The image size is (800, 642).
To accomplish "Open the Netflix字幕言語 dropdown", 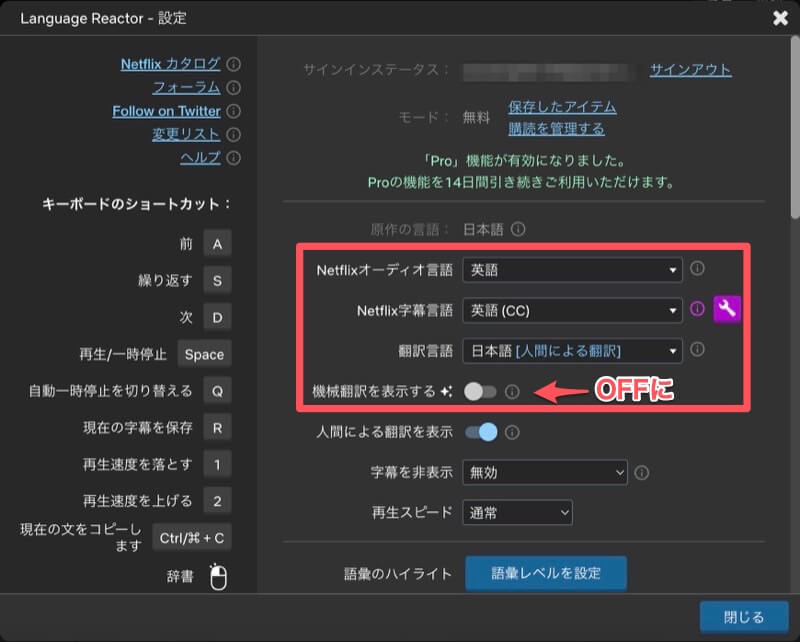I will coord(572,310).
